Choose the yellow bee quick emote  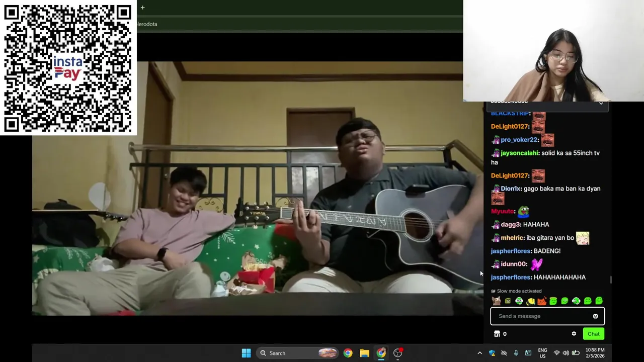[531, 301]
